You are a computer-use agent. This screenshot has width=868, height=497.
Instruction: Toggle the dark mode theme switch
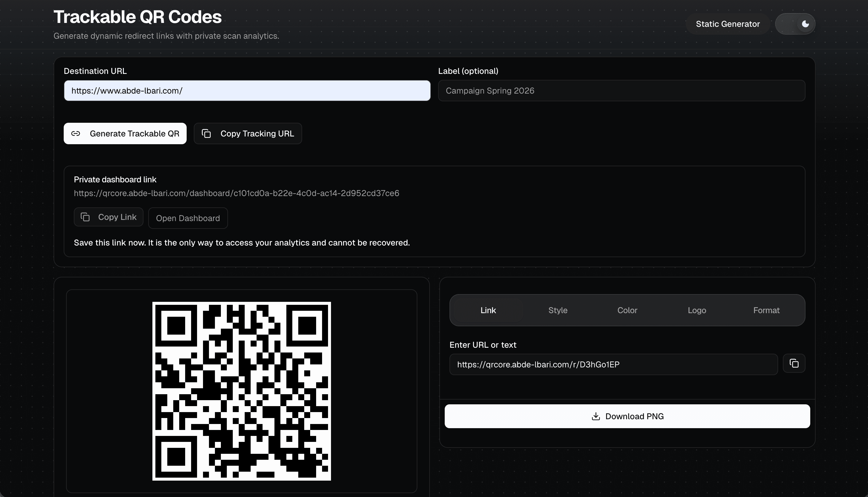tap(795, 24)
